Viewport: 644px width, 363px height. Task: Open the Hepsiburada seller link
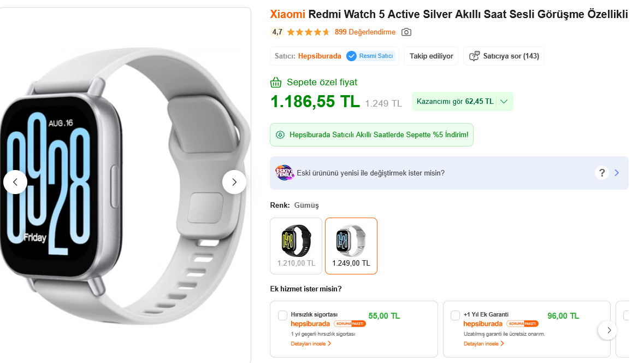320,56
